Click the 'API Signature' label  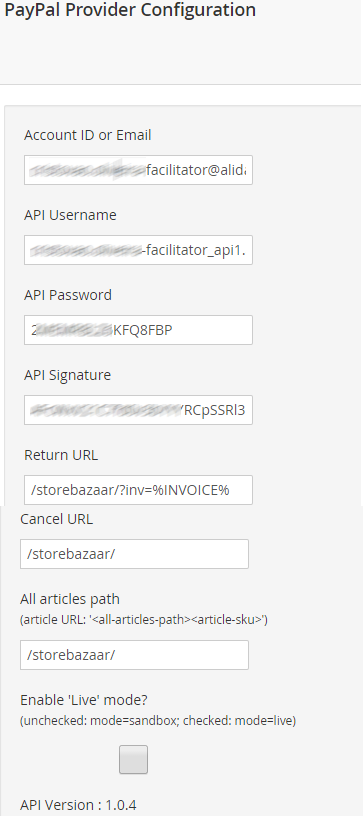pos(68,375)
